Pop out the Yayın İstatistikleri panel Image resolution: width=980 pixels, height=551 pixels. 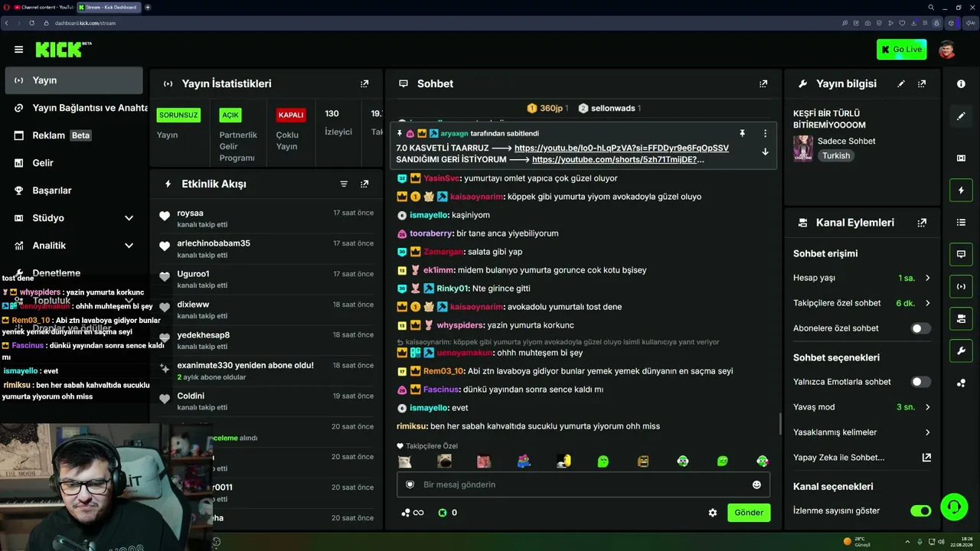[x=364, y=83]
